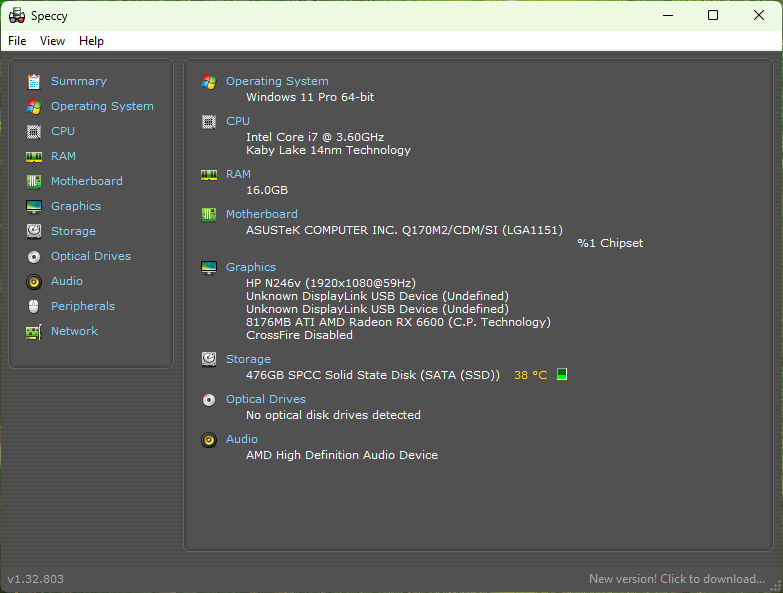
Task: Go to the RAM section in sidebar
Action: [x=63, y=156]
